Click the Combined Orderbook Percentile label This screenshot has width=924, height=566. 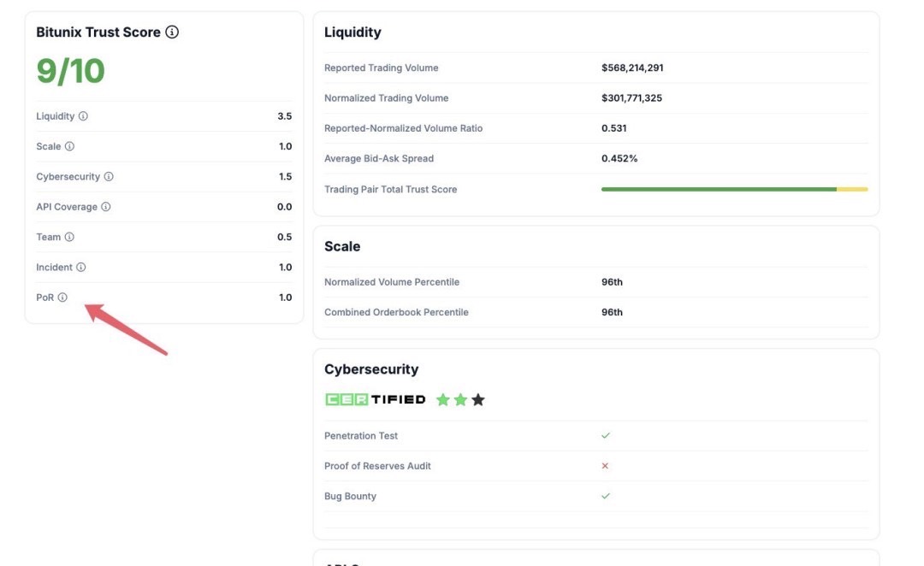pyautogui.click(x=397, y=312)
